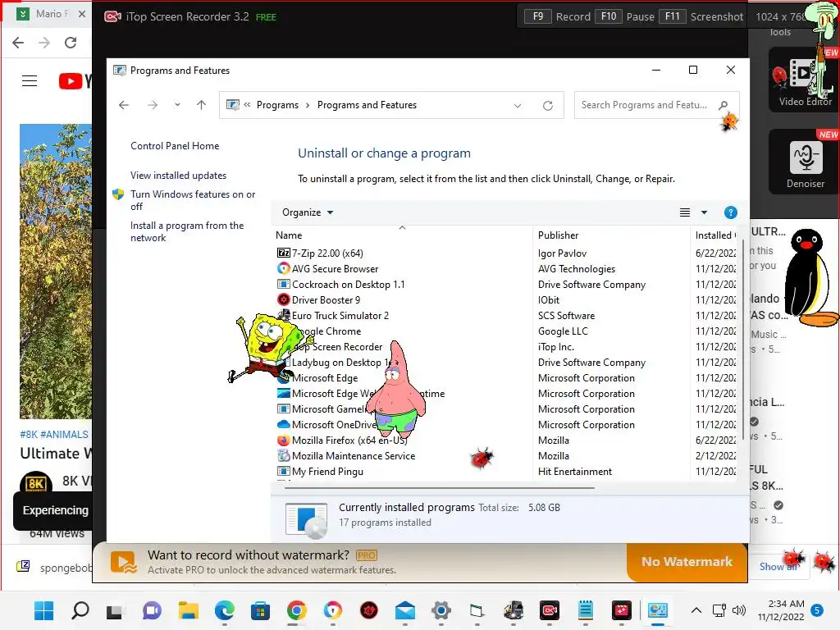Show hidden system tray icons
This screenshot has width=840, height=630.
696,610
